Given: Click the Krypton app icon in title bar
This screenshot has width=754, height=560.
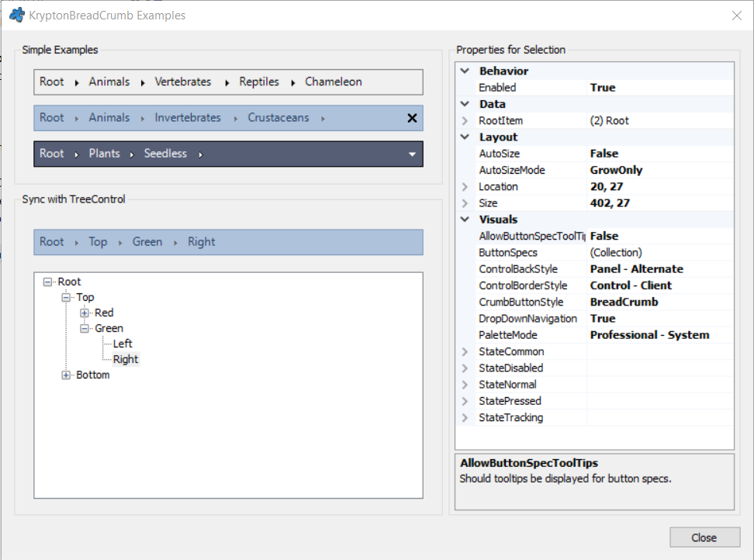Looking at the screenshot, I should (17, 15).
